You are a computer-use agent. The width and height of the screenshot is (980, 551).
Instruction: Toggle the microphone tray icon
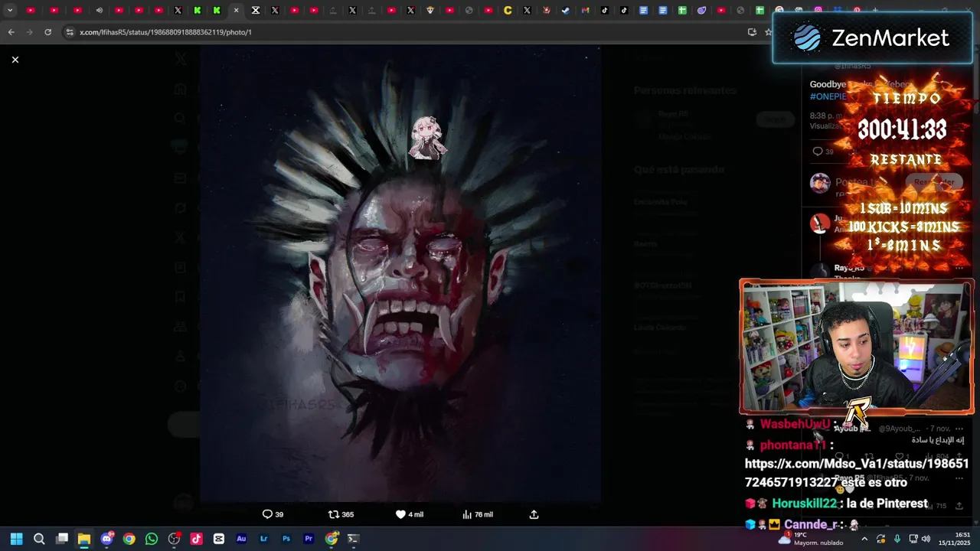point(897,539)
